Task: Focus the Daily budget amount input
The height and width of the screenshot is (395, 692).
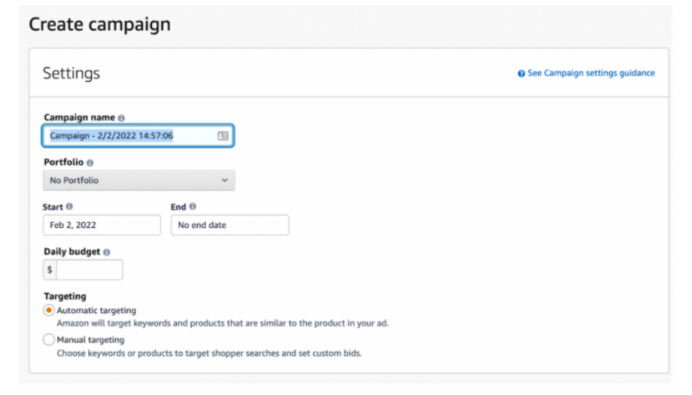Action: (90, 270)
